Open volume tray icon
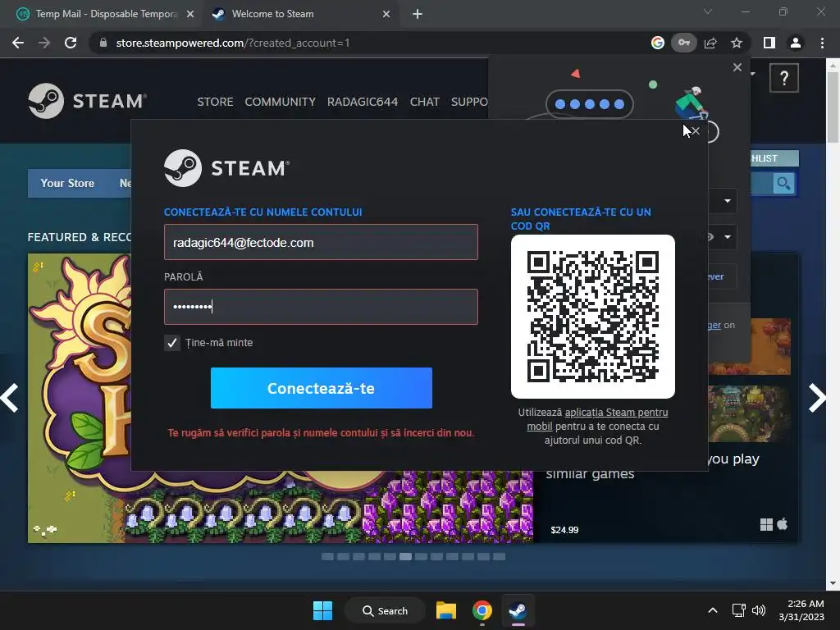The height and width of the screenshot is (630, 840). [759, 610]
